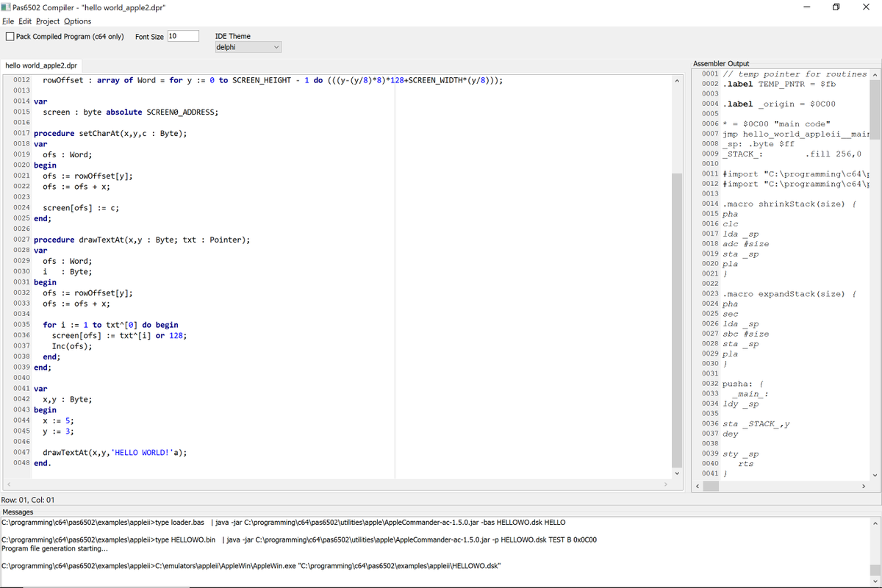Click line 'y := 3;'
This screenshot has height=588, width=882.
pyautogui.click(x=59, y=431)
